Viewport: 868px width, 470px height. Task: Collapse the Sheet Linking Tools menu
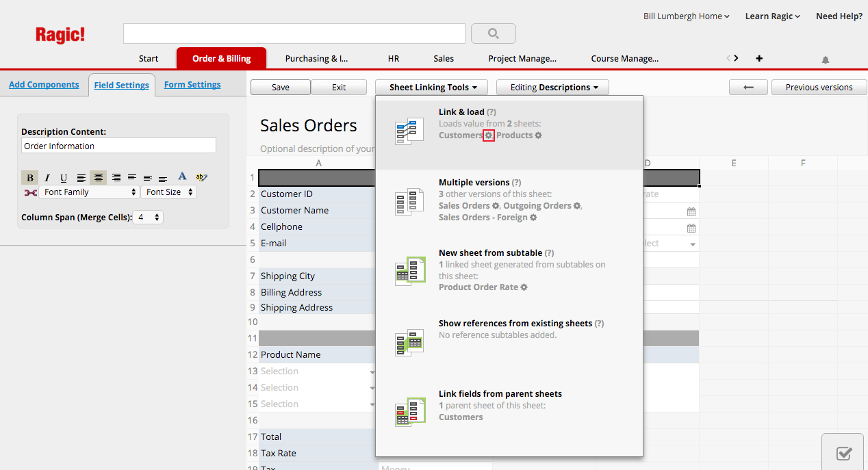coord(431,87)
